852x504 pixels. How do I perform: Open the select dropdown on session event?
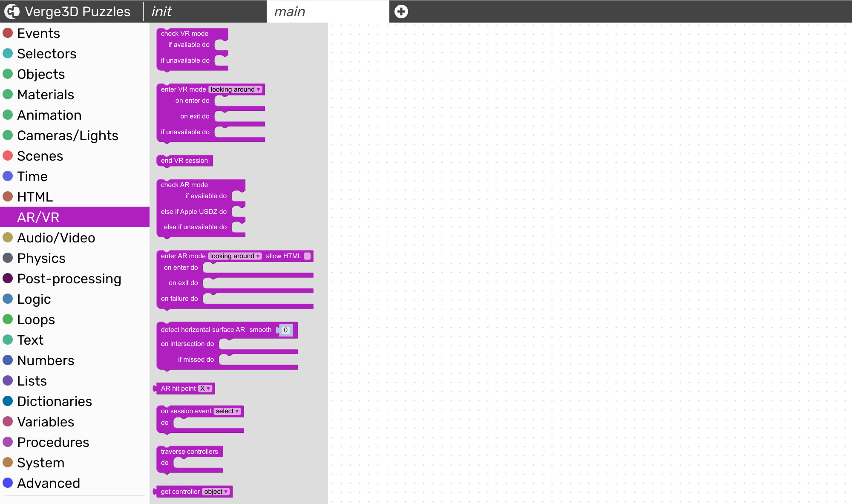coord(227,411)
